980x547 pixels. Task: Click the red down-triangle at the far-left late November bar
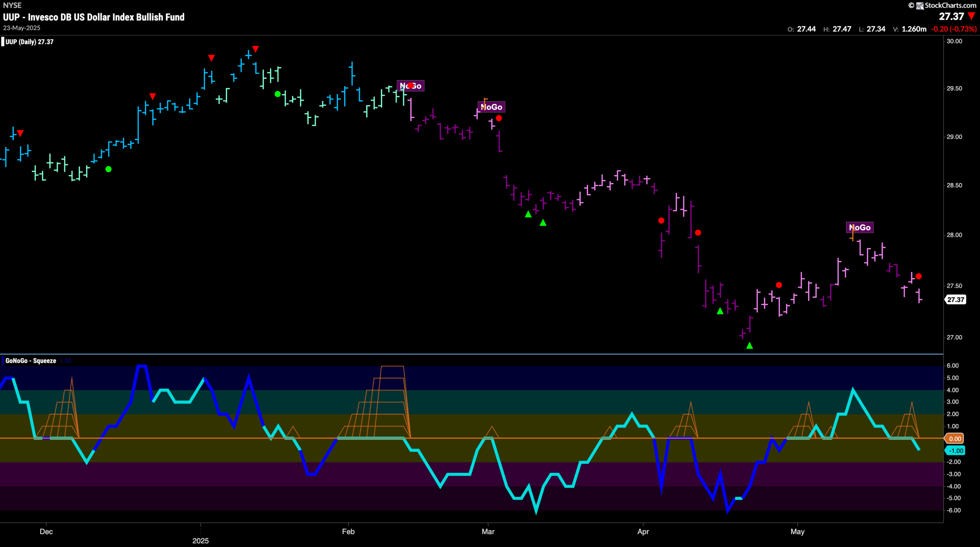click(x=20, y=133)
